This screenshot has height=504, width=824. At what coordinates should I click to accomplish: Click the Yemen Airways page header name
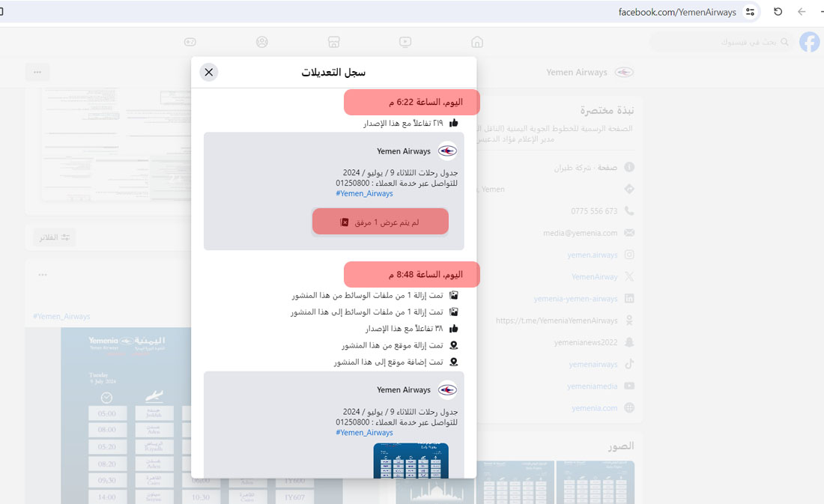click(577, 73)
